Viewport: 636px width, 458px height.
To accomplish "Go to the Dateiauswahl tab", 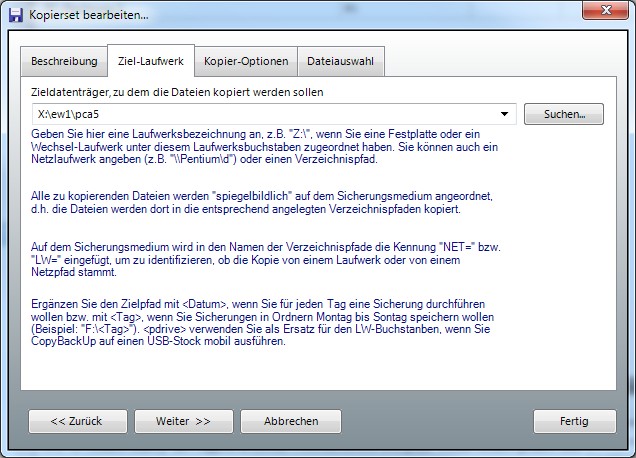I will pyautogui.click(x=340, y=61).
